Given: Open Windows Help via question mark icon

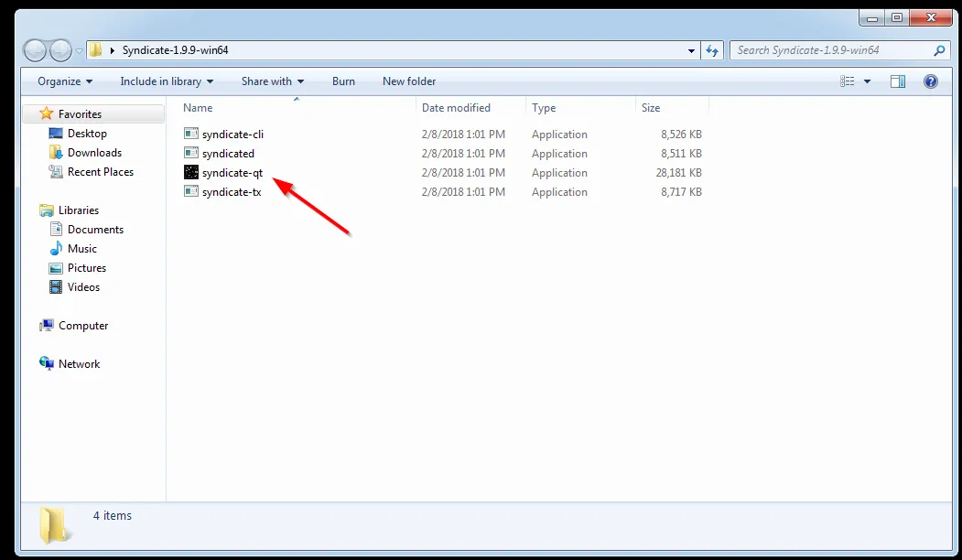Looking at the screenshot, I should click(x=930, y=81).
